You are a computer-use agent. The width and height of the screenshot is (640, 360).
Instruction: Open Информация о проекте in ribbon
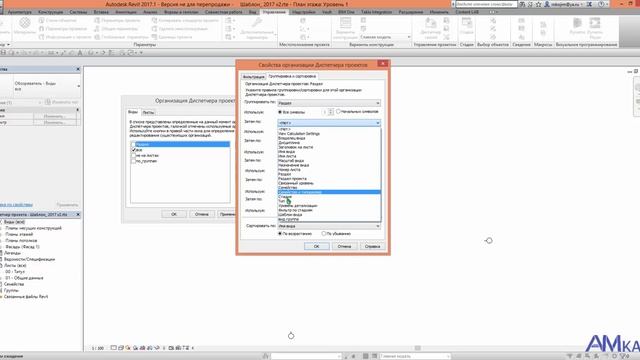click(65, 37)
